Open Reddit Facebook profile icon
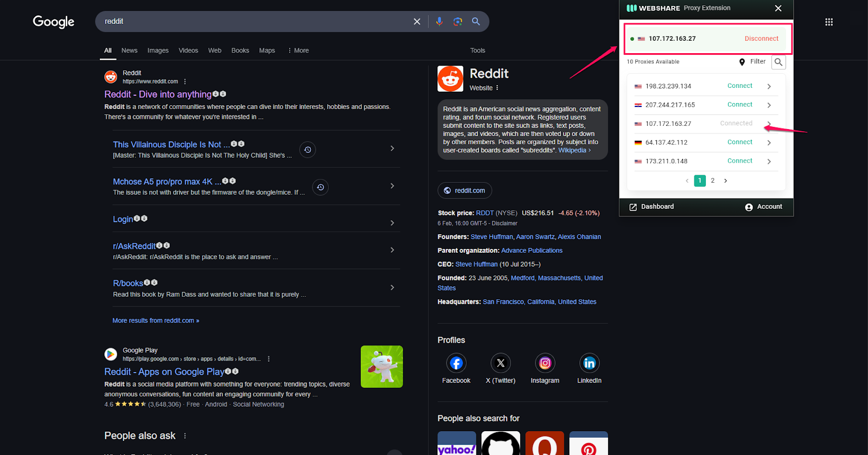Image resolution: width=868 pixels, height=455 pixels. pyautogui.click(x=456, y=363)
